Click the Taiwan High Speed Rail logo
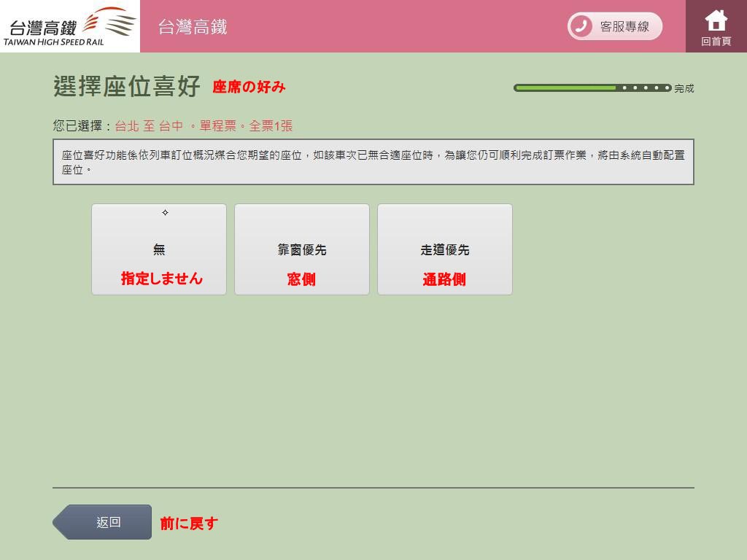 coord(69,26)
